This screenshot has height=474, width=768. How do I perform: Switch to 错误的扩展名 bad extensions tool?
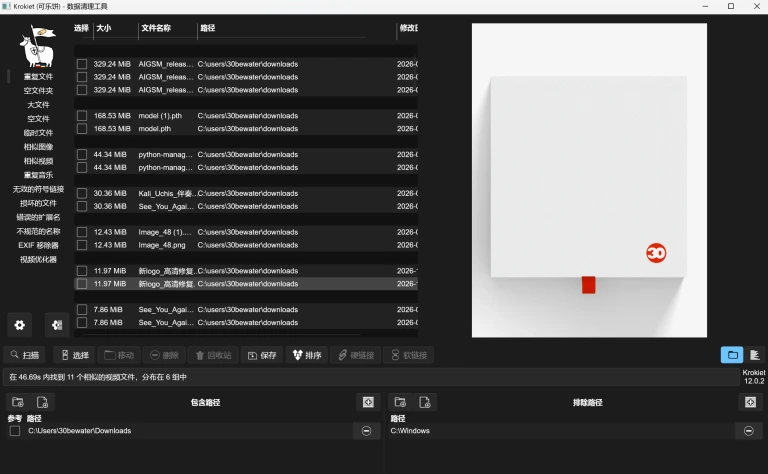click(38, 217)
